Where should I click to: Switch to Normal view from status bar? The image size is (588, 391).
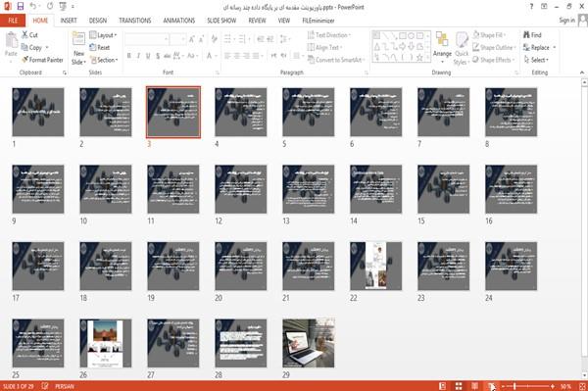click(x=443, y=386)
